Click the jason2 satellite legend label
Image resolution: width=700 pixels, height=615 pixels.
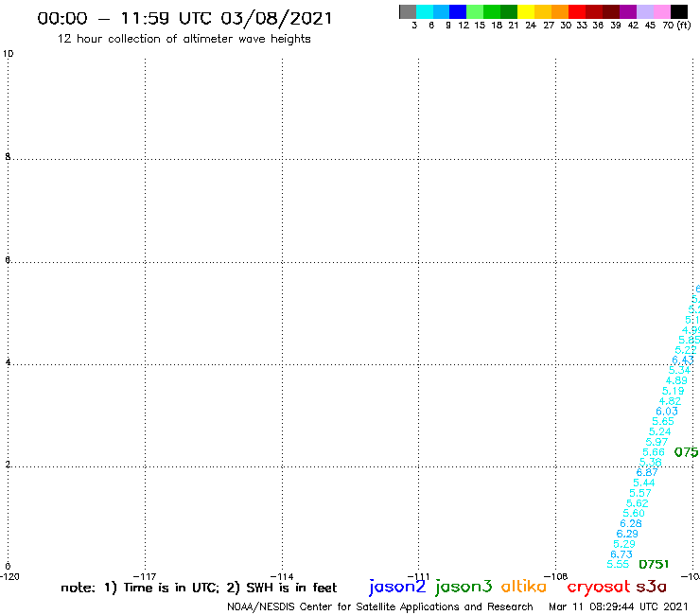click(x=397, y=587)
